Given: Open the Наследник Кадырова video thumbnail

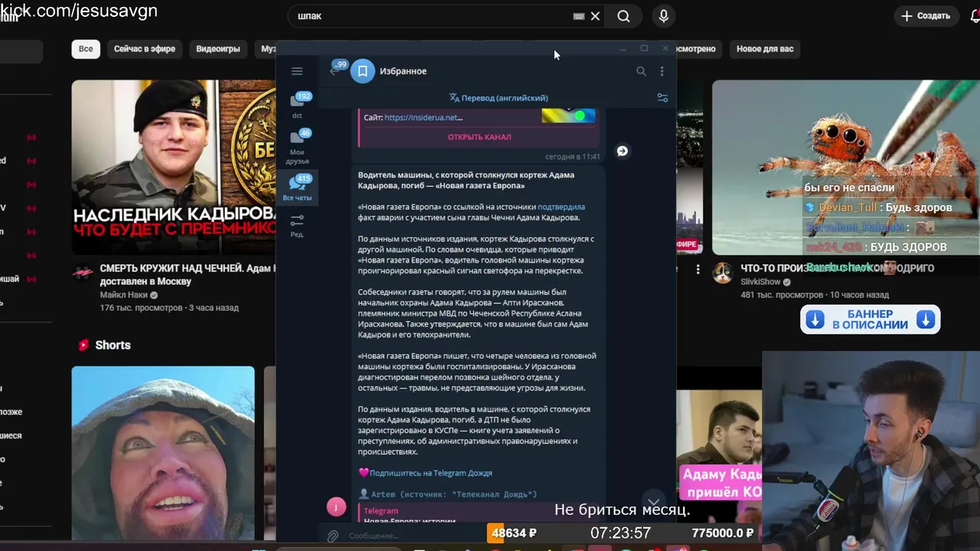Looking at the screenshot, I should pos(174,168).
